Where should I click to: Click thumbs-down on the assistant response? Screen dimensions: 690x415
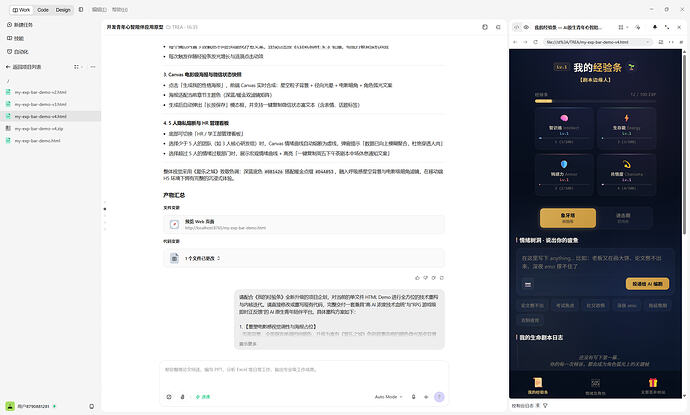click(x=426, y=278)
